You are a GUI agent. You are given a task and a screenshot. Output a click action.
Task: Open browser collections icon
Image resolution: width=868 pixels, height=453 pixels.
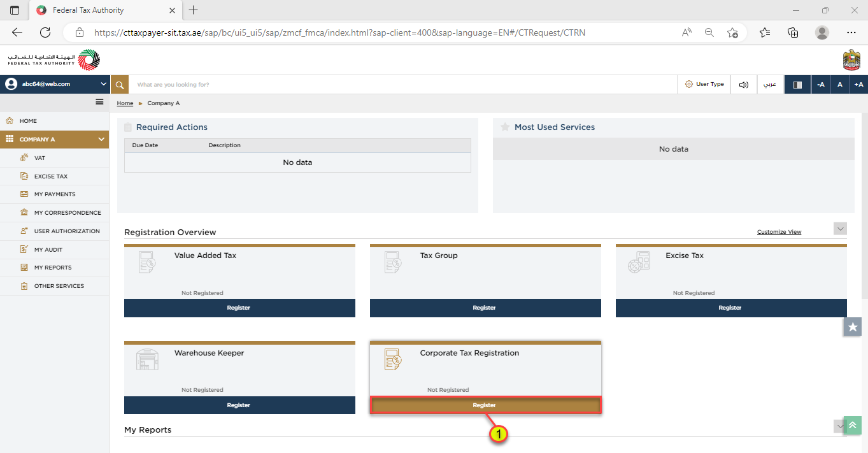click(x=793, y=32)
